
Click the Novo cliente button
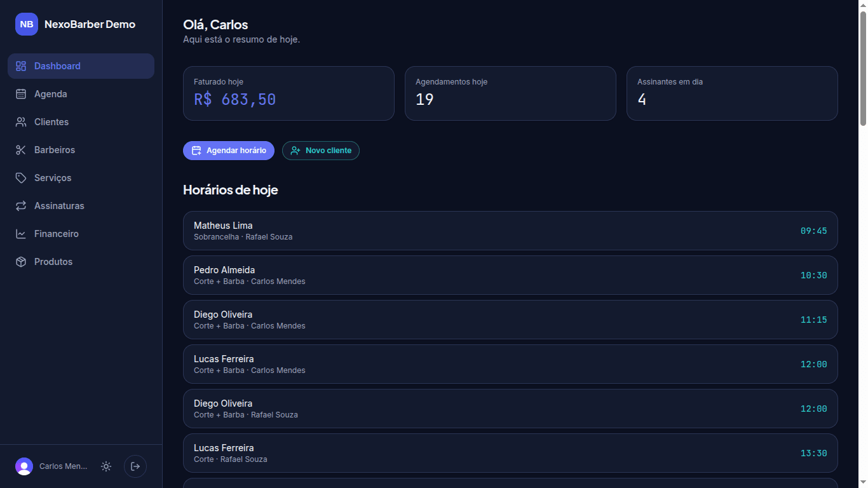(321, 151)
